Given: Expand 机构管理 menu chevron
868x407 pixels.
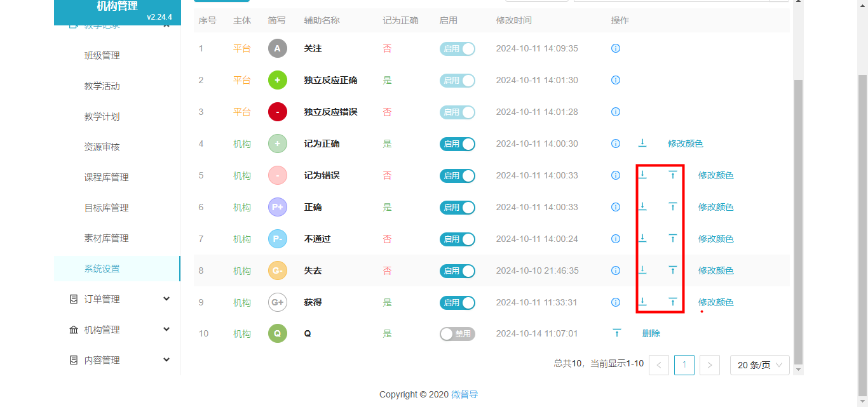Looking at the screenshot, I should (x=166, y=330).
